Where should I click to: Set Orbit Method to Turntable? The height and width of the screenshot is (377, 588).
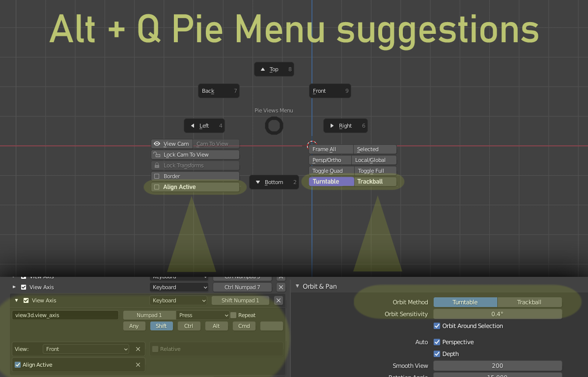pos(465,302)
